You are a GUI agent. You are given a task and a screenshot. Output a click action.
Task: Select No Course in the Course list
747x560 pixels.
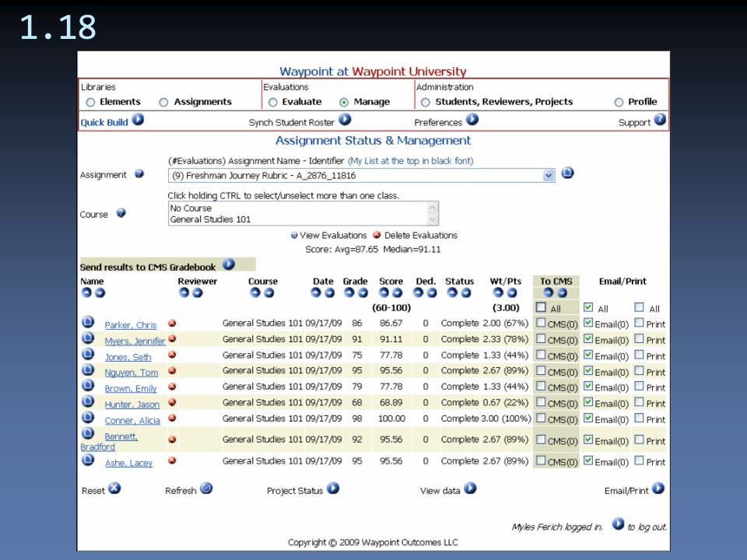pos(298,208)
